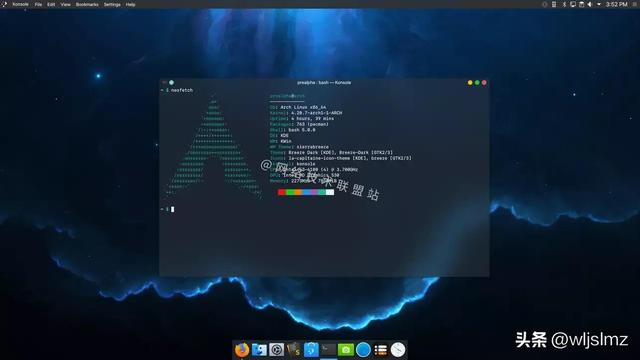640x360 pixels.
Task: Open the display/screen tray icon
Action: pos(573,4)
